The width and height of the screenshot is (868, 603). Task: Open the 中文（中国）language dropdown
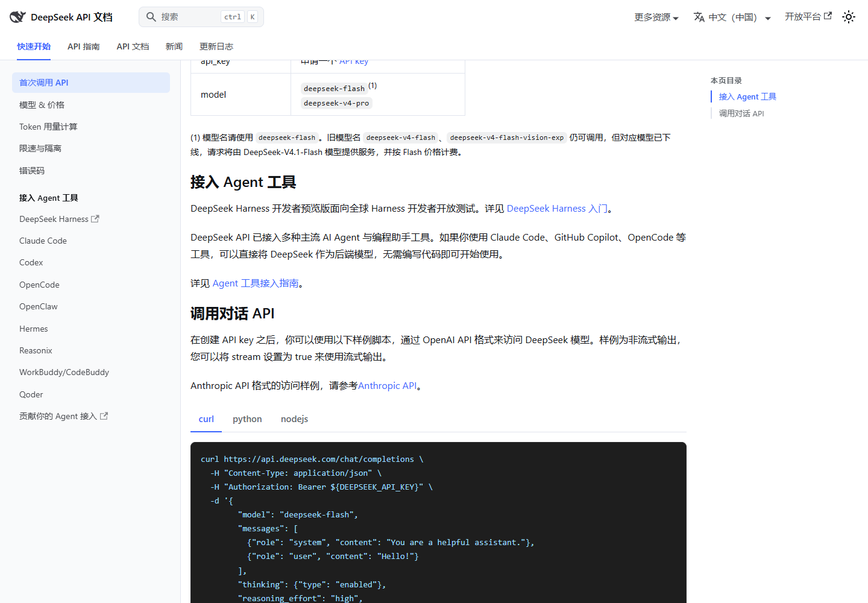coord(732,17)
